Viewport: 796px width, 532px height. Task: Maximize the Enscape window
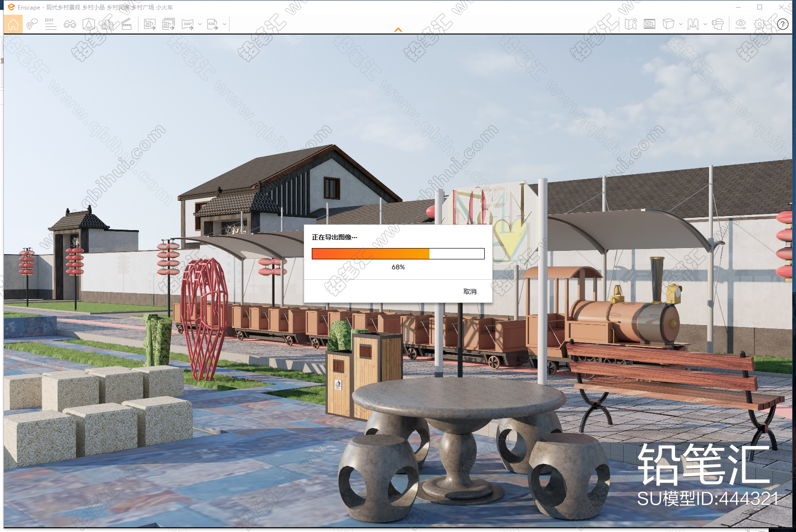point(760,7)
